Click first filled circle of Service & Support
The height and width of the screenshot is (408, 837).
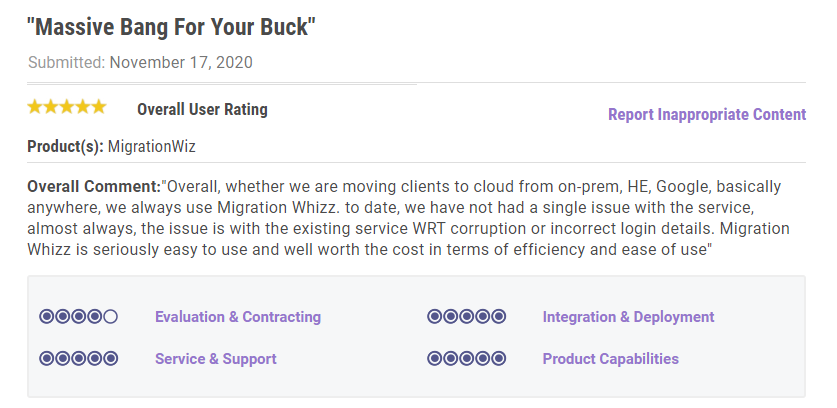46,358
